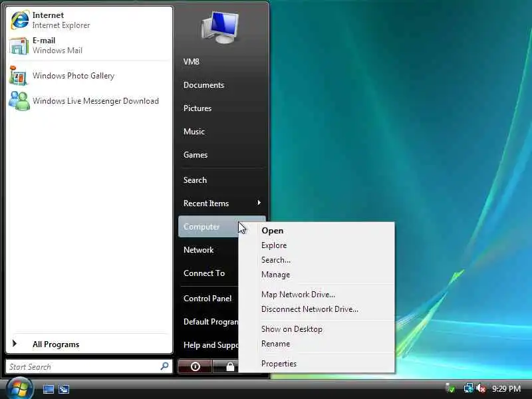Click the Start orb button
532x399 pixels.
click(x=19, y=389)
